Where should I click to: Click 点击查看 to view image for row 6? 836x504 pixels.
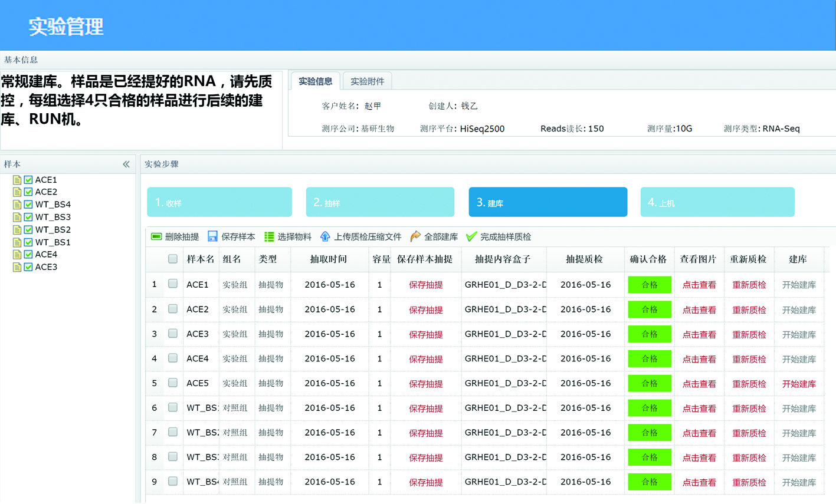click(x=699, y=409)
